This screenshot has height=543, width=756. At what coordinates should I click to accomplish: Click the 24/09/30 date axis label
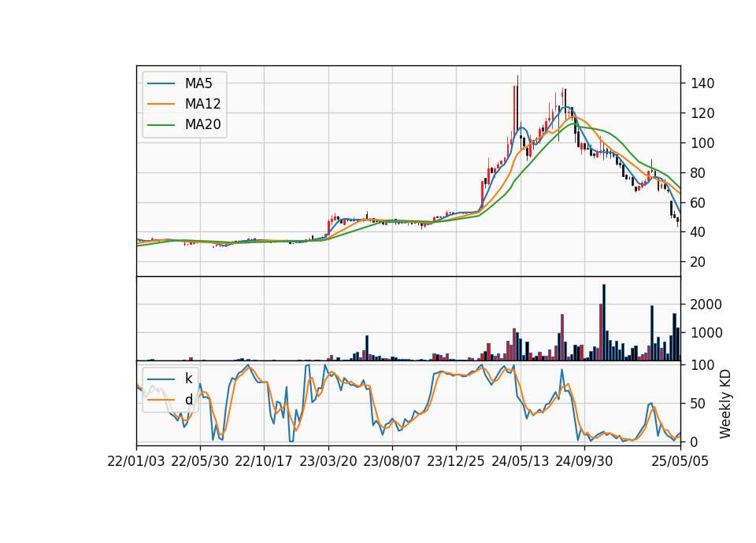tap(584, 461)
